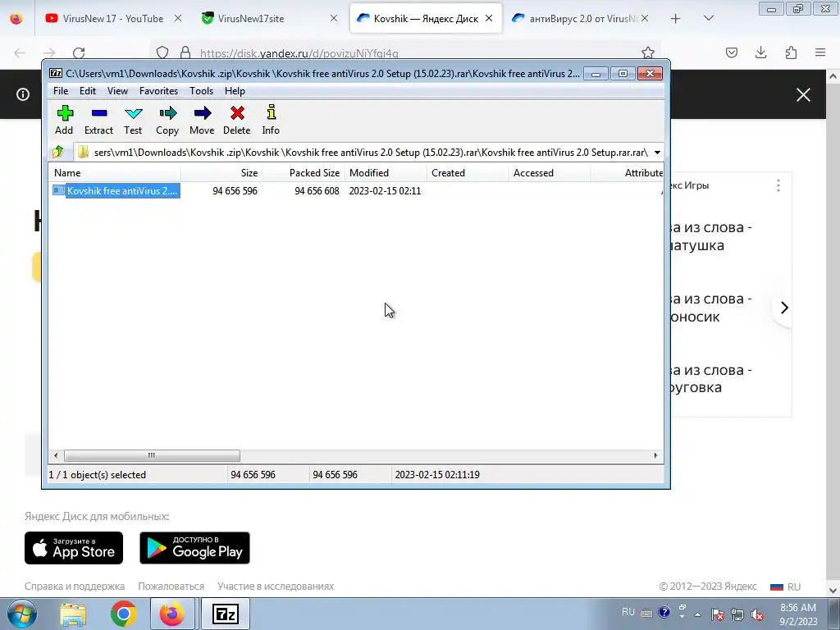The height and width of the screenshot is (630, 840).
Task: Go up one folder level in 7-Zip
Action: point(58,152)
